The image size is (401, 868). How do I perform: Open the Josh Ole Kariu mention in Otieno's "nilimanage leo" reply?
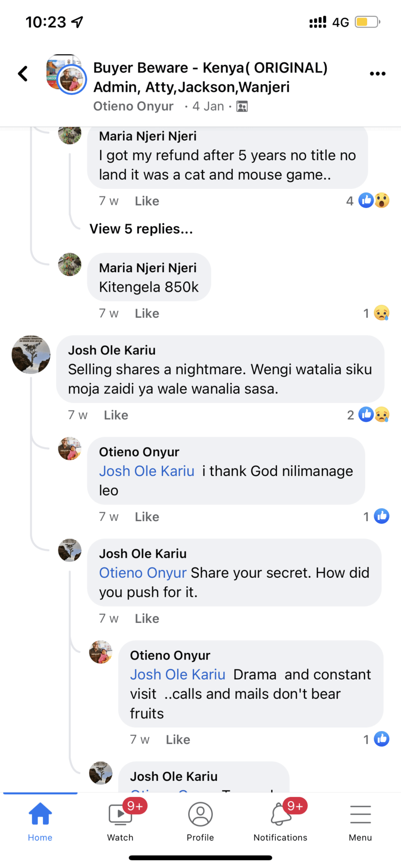click(146, 471)
